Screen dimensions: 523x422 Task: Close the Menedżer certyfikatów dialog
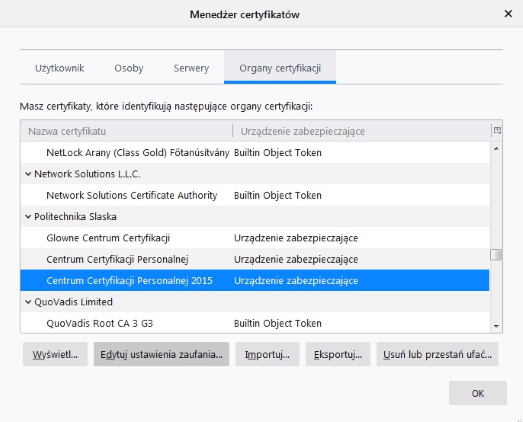508,14
